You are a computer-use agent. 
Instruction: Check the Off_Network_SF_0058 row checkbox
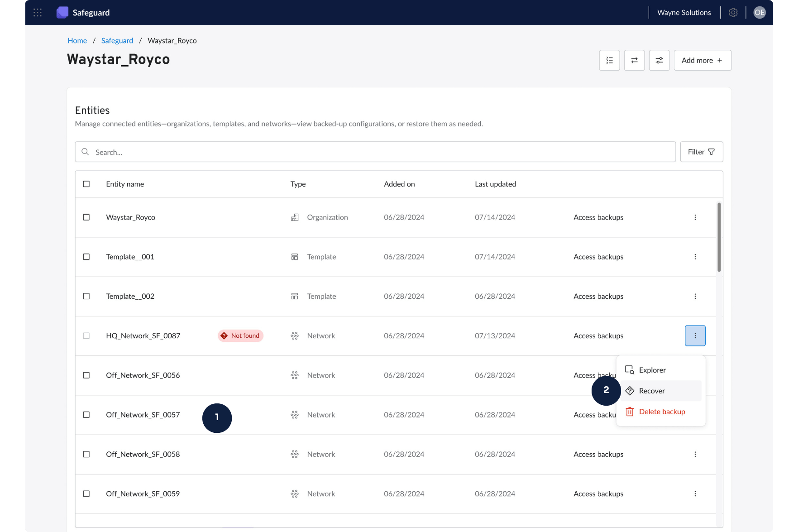tap(86, 454)
